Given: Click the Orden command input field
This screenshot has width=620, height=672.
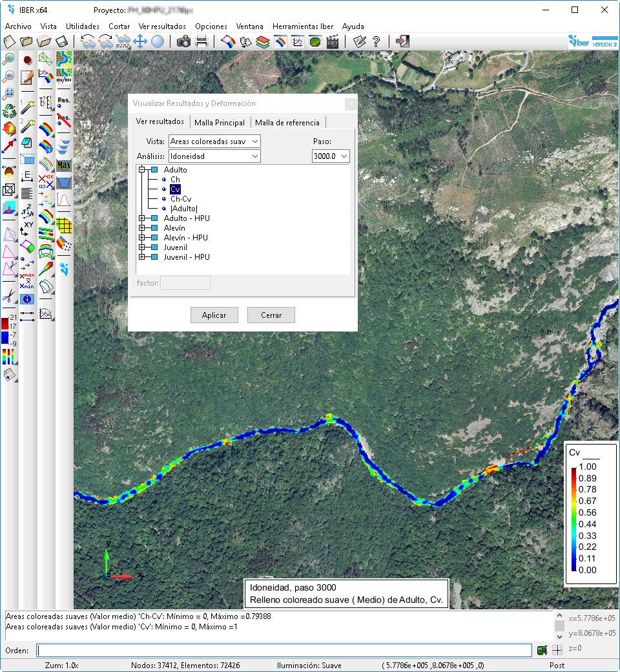Looking at the screenshot, I should click(x=284, y=650).
